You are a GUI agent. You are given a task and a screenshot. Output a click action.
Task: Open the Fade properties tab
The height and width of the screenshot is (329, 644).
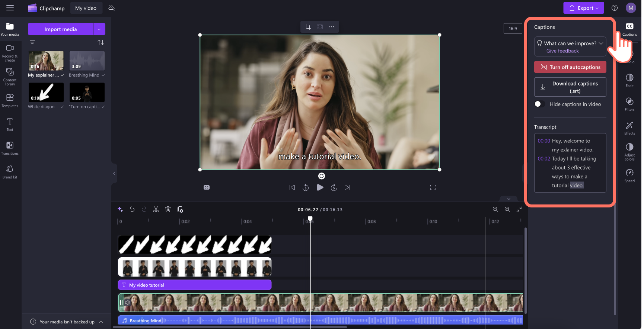629,80
